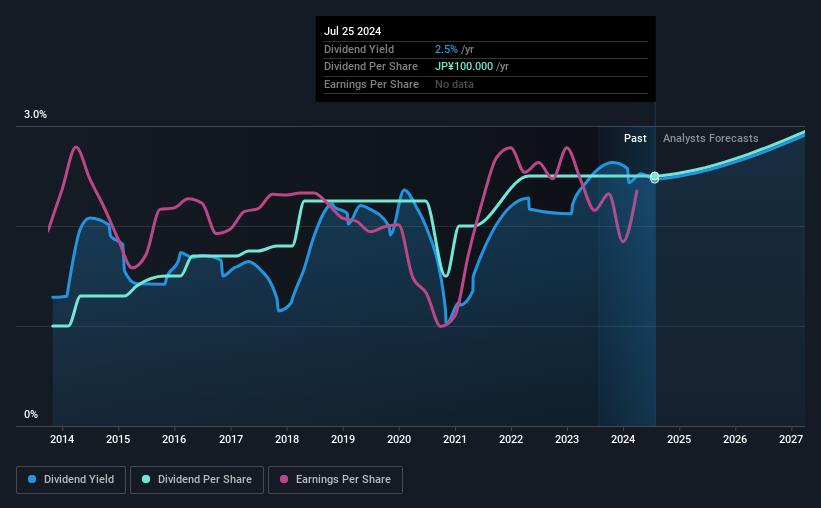Click the 2027 x-axis year label

point(791,439)
